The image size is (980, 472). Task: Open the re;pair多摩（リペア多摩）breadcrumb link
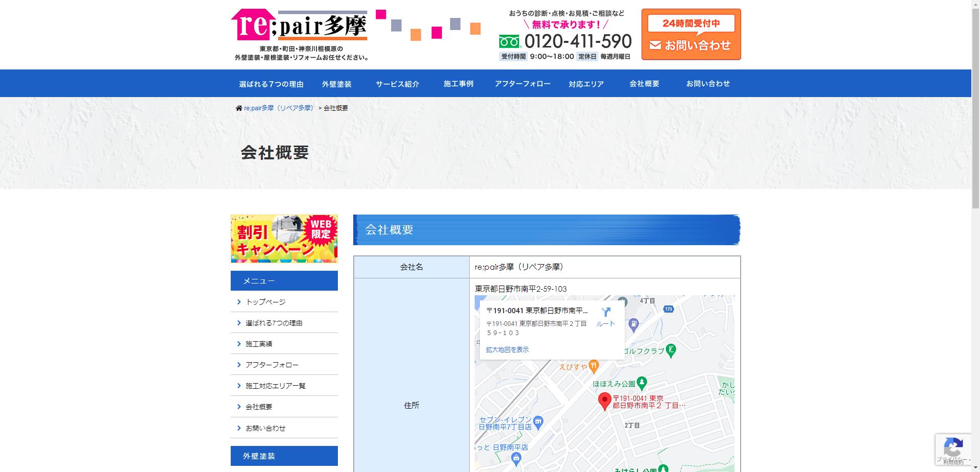(x=279, y=108)
